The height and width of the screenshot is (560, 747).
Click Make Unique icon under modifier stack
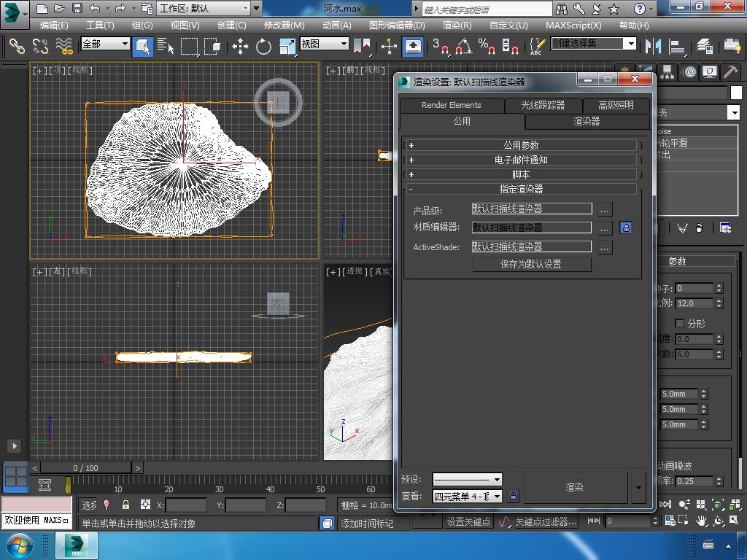coord(682,228)
